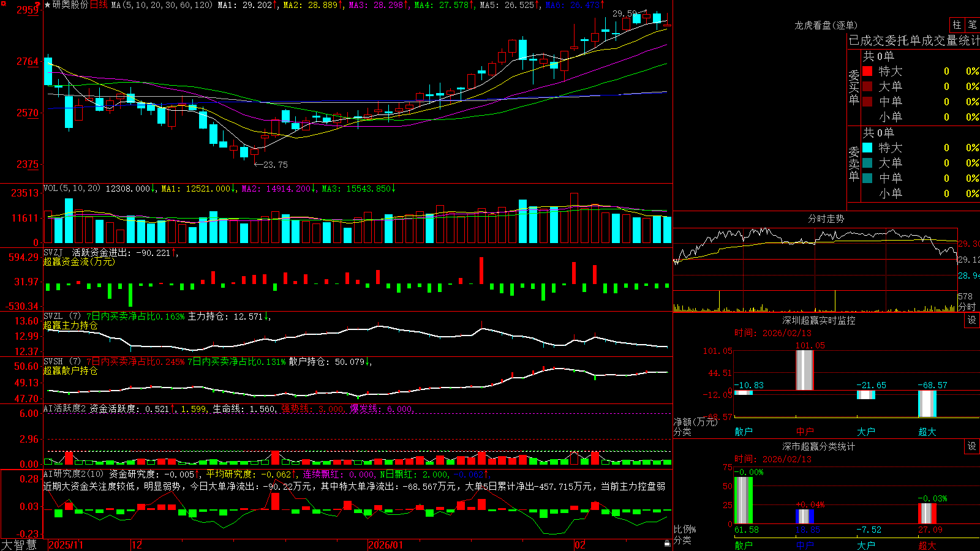This screenshot has height=551, width=980.
Task: Click the 29.50 high-price marker on candlestick chart
Action: click(625, 13)
